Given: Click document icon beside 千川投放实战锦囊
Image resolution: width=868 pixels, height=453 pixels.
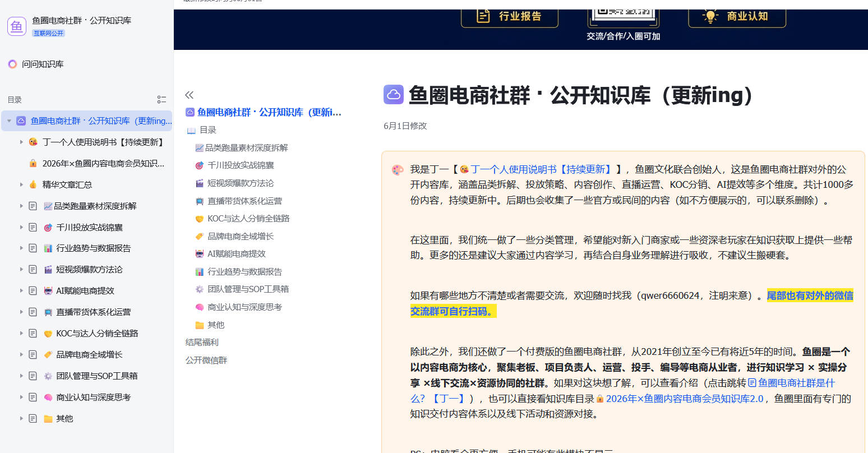Looking at the screenshot, I should [33, 227].
